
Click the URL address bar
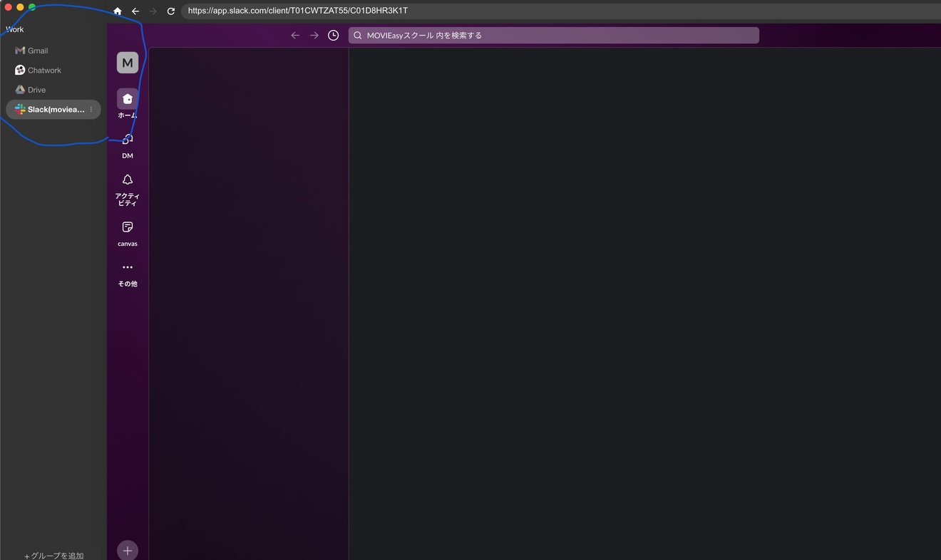point(561,11)
